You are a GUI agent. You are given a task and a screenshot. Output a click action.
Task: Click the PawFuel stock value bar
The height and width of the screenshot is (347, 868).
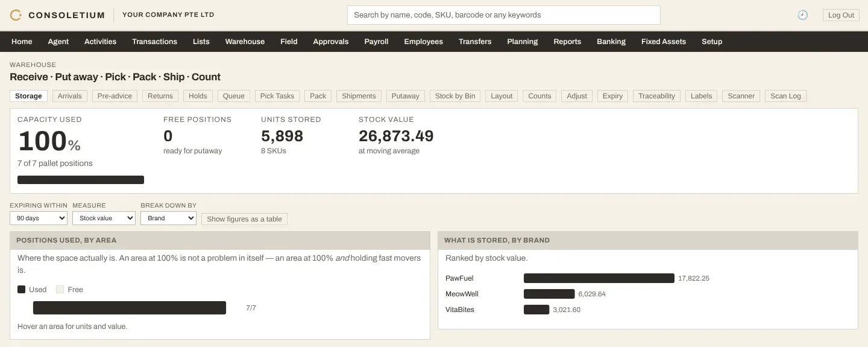point(599,278)
